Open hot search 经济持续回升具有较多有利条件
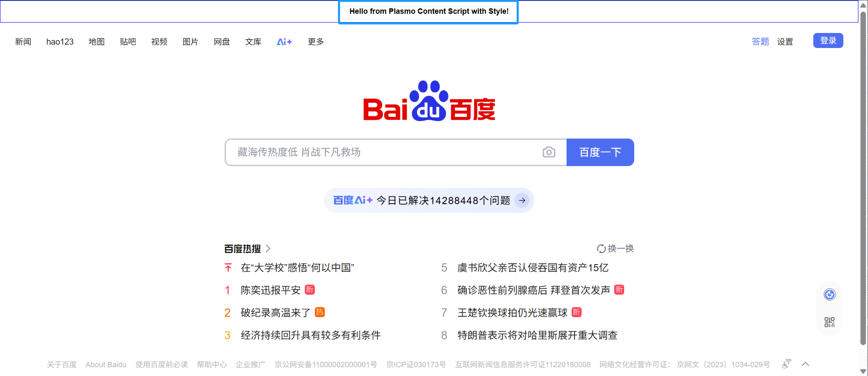 tap(311, 335)
